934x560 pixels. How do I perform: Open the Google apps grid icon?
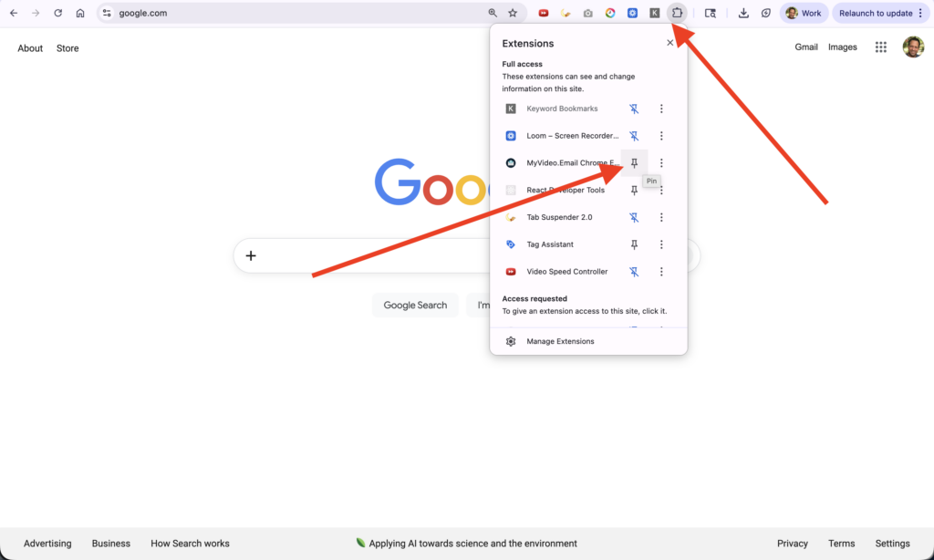point(881,47)
